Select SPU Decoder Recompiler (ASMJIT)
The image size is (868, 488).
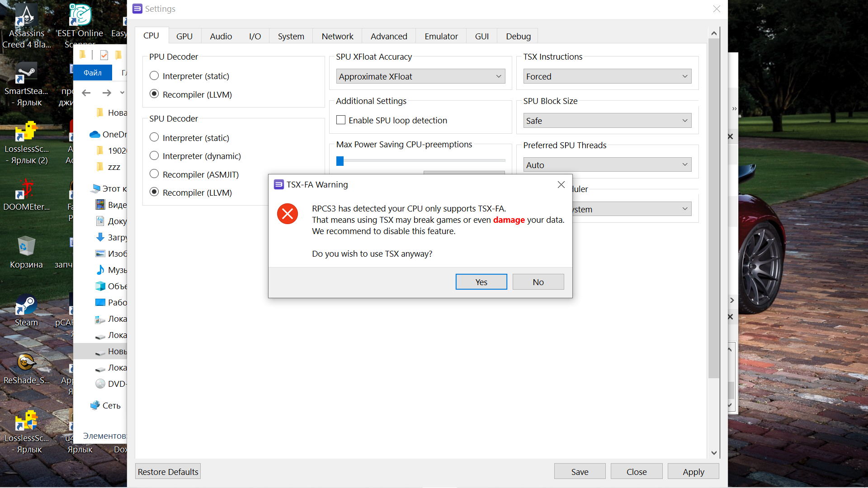point(154,174)
